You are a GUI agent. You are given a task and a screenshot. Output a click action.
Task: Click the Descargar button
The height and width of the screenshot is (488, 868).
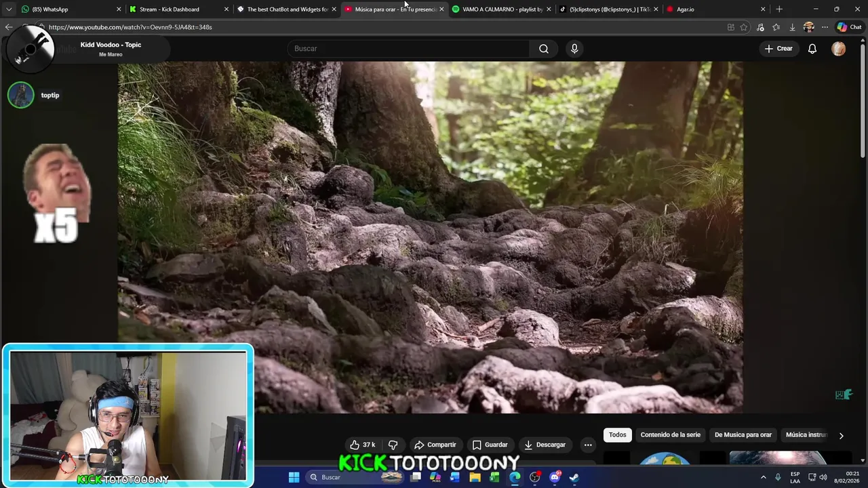pyautogui.click(x=545, y=445)
